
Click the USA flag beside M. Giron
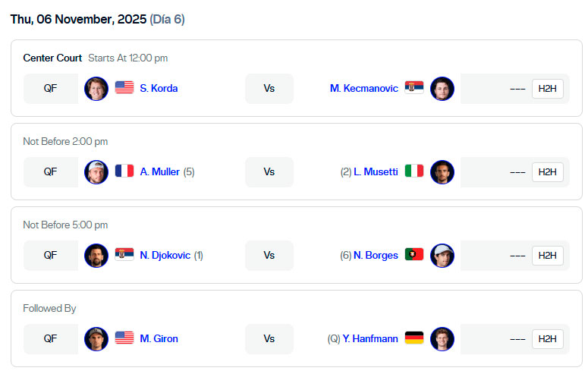pyautogui.click(x=124, y=339)
